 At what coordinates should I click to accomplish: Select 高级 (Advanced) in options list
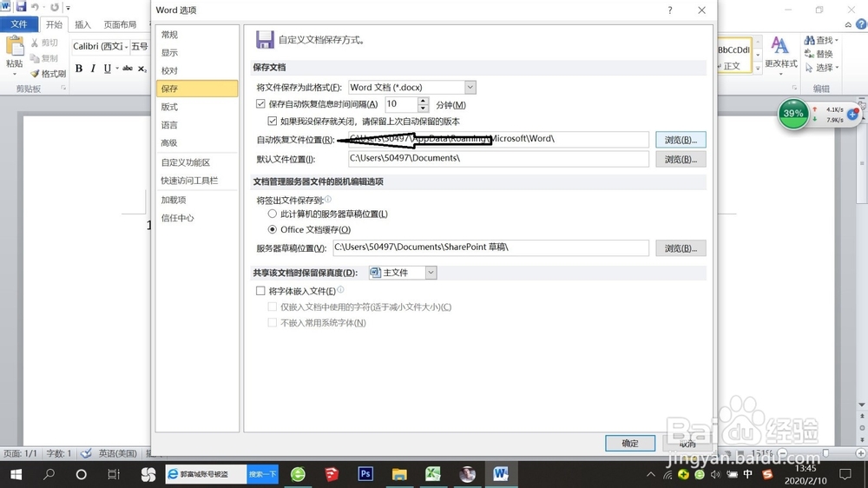pyautogui.click(x=197, y=142)
